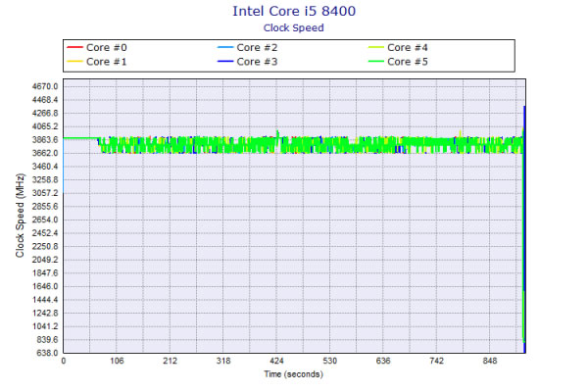588x392 pixels.
Task: Click the 530 x-axis tick label
Action: coord(329,361)
